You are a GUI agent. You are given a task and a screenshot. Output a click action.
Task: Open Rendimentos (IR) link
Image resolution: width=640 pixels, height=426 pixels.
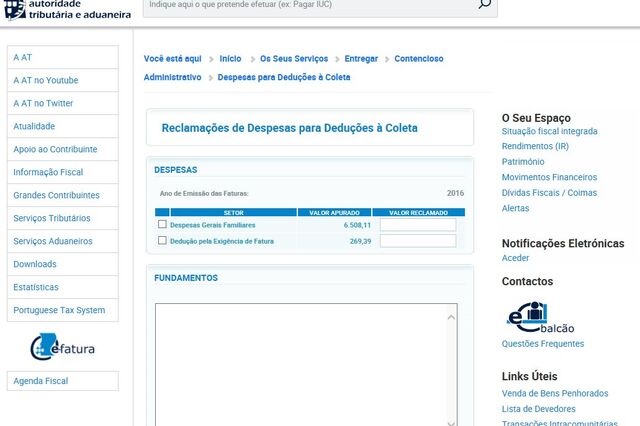point(535,146)
